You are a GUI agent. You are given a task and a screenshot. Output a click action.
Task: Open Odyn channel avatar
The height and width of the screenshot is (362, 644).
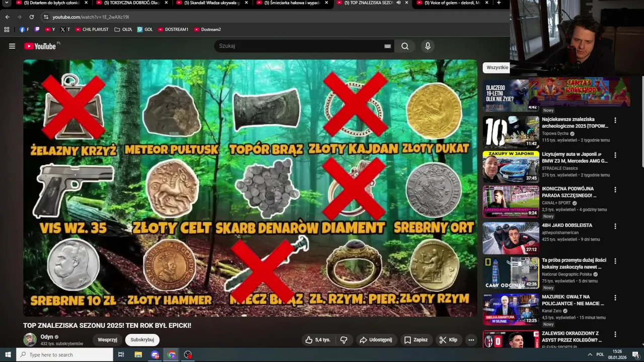click(30, 340)
